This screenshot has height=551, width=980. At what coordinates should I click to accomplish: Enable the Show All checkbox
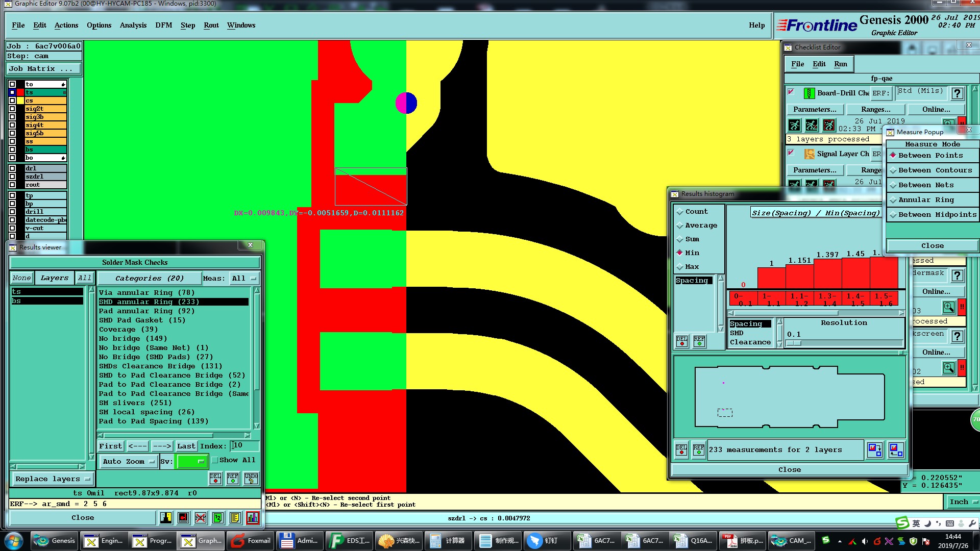pyautogui.click(x=215, y=460)
